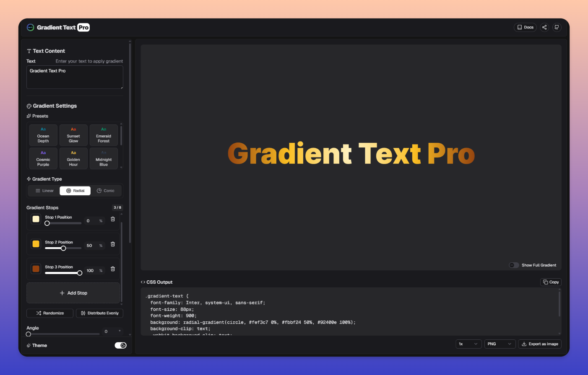The width and height of the screenshot is (588, 375).
Task: Click the share icon in the header
Action: pos(544,27)
